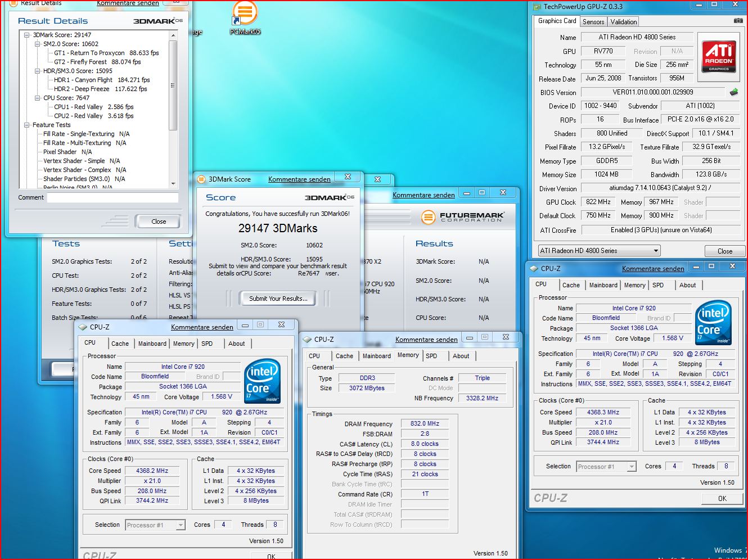Click the Result Details tree scrollbar
This screenshot has height=560, width=748.
click(173, 84)
